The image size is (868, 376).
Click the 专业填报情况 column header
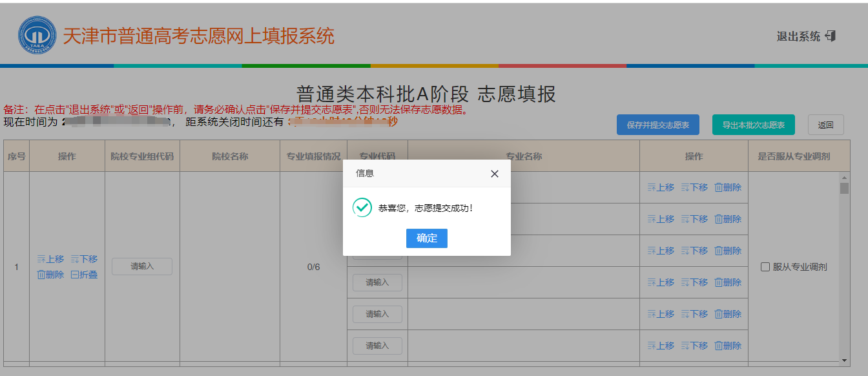click(x=313, y=156)
